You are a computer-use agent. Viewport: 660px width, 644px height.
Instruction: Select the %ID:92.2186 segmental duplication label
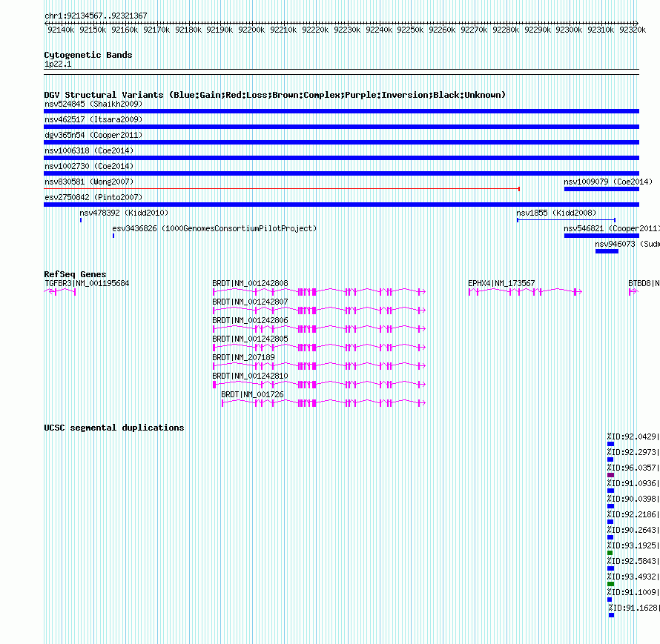pyautogui.click(x=633, y=514)
